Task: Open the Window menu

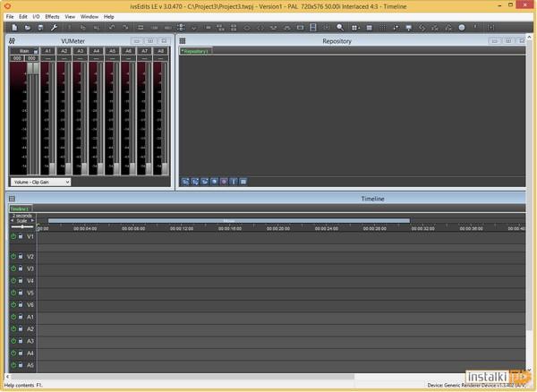Action: tap(89, 16)
